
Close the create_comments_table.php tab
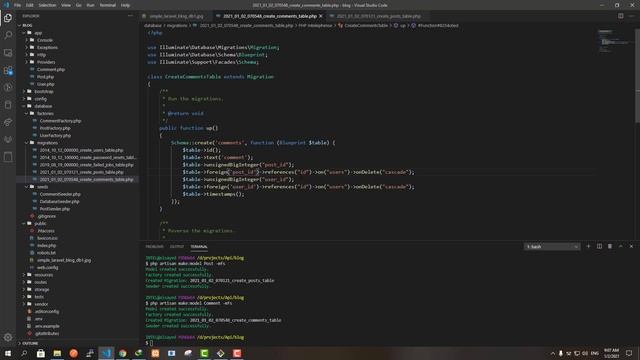321,16
